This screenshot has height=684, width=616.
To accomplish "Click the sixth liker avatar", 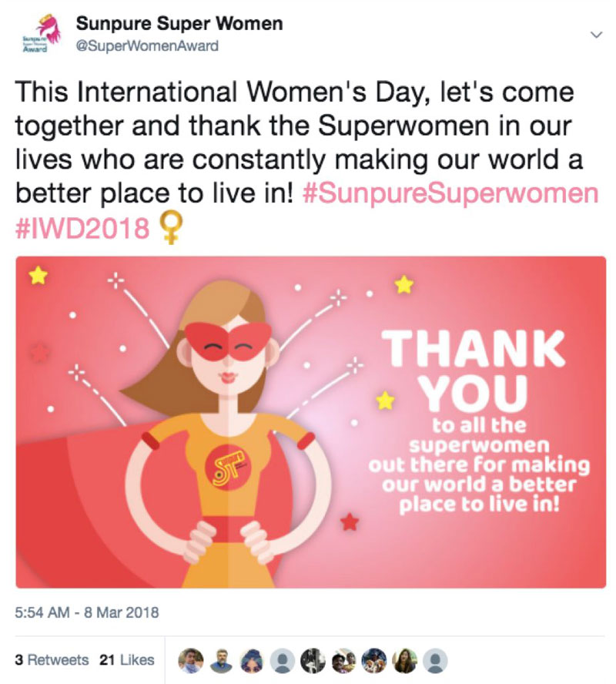I will (344, 660).
